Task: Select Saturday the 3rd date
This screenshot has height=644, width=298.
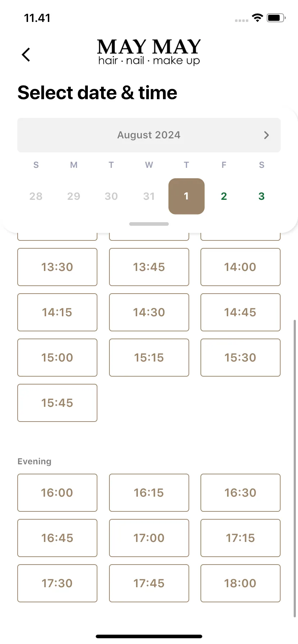Action: pos(262,196)
